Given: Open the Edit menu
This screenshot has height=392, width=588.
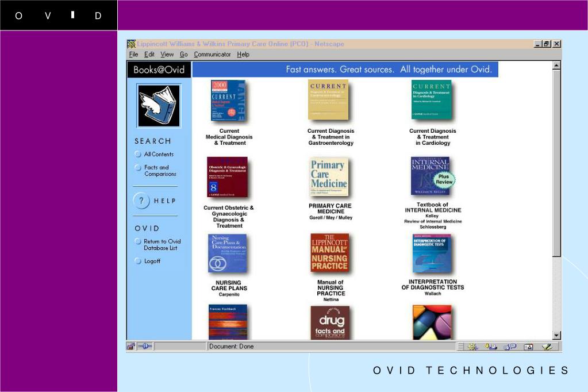Looking at the screenshot, I should point(149,55).
